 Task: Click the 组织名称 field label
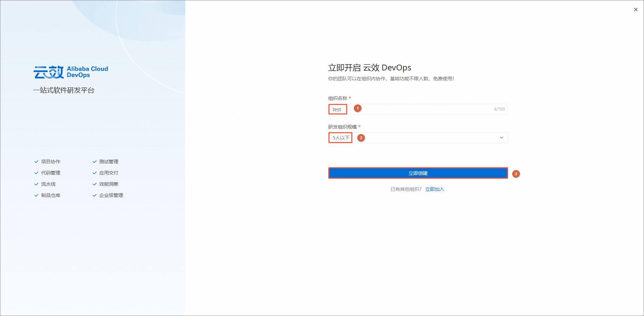pyautogui.click(x=337, y=99)
